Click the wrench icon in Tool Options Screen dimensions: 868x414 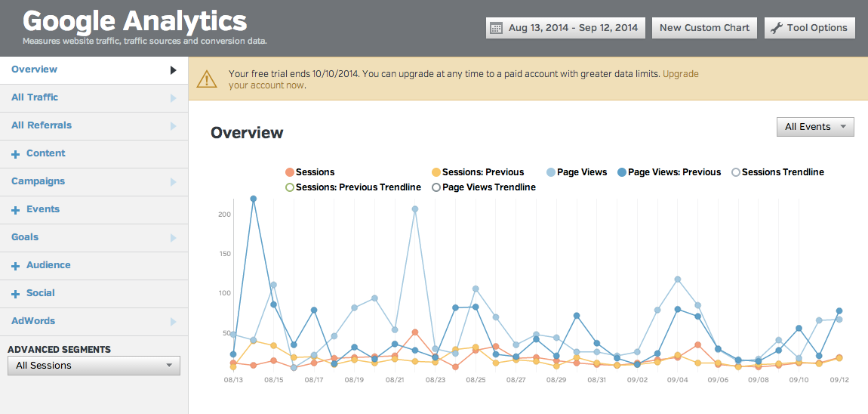tap(776, 28)
